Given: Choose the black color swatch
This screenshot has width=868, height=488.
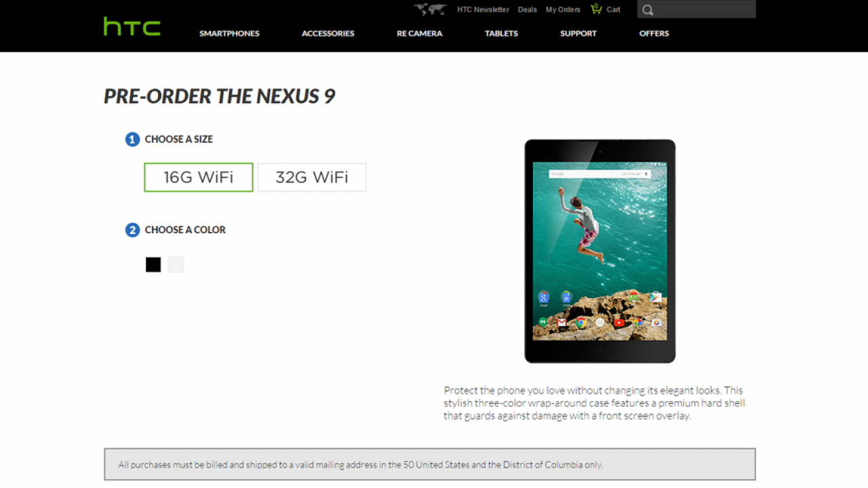Looking at the screenshot, I should coord(153,265).
